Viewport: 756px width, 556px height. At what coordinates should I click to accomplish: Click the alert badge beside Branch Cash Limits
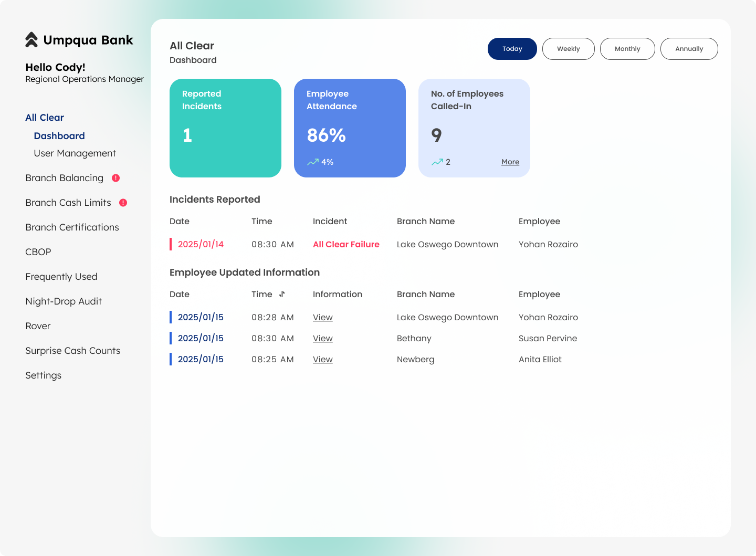(x=123, y=203)
